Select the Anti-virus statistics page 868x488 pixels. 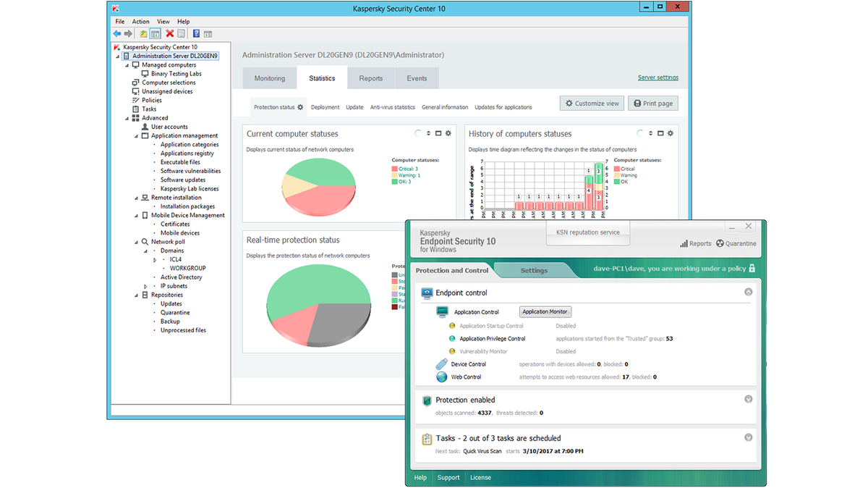(x=393, y=107)
